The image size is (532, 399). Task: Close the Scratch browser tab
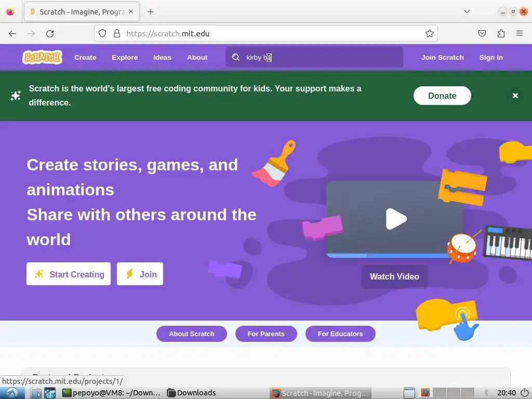(131, 11)
